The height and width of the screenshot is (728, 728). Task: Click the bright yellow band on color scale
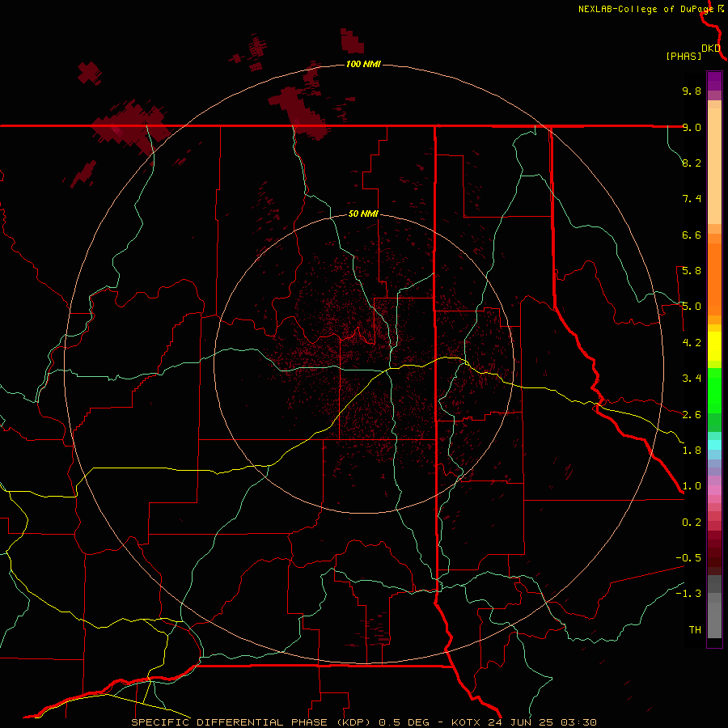pyautogui.click(x=714, y=346)
